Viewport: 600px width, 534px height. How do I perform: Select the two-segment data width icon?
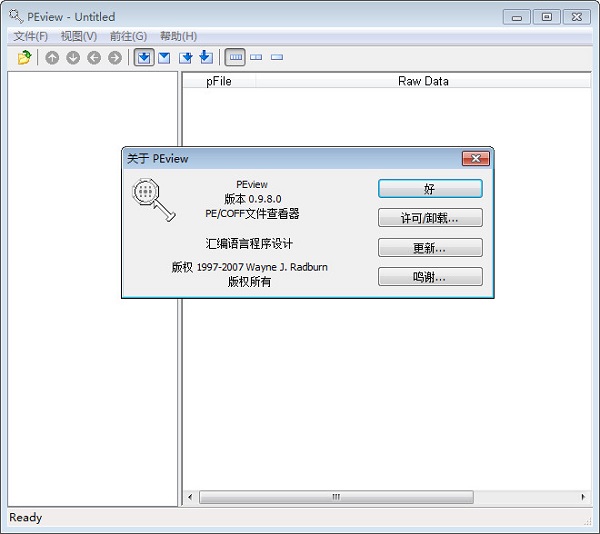click(256, 57)
